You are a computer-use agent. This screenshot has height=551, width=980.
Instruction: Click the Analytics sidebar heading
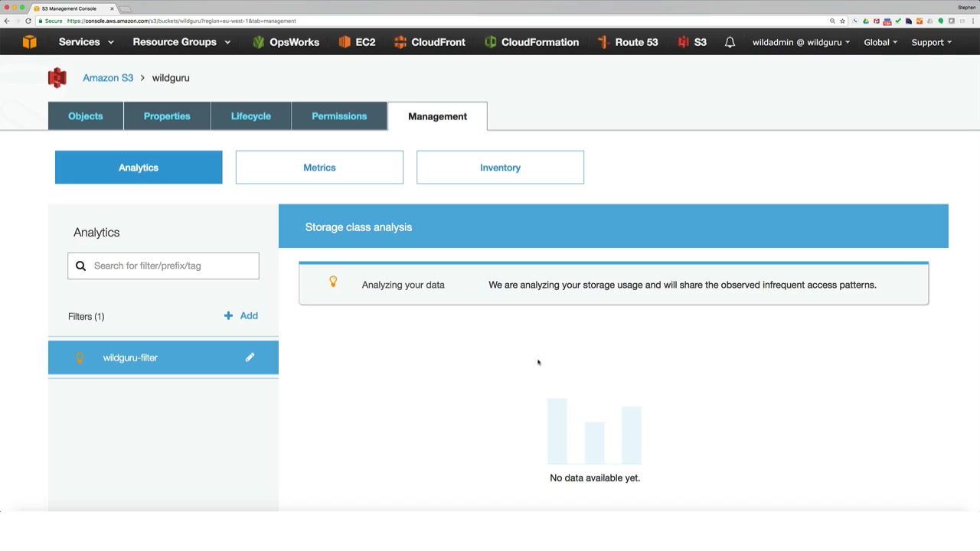(96, 233)
